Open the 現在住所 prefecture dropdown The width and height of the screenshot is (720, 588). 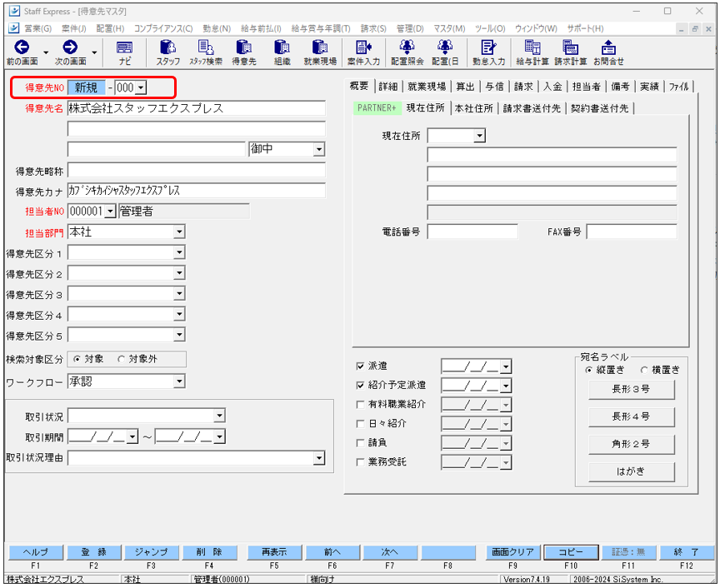(479, 136)
